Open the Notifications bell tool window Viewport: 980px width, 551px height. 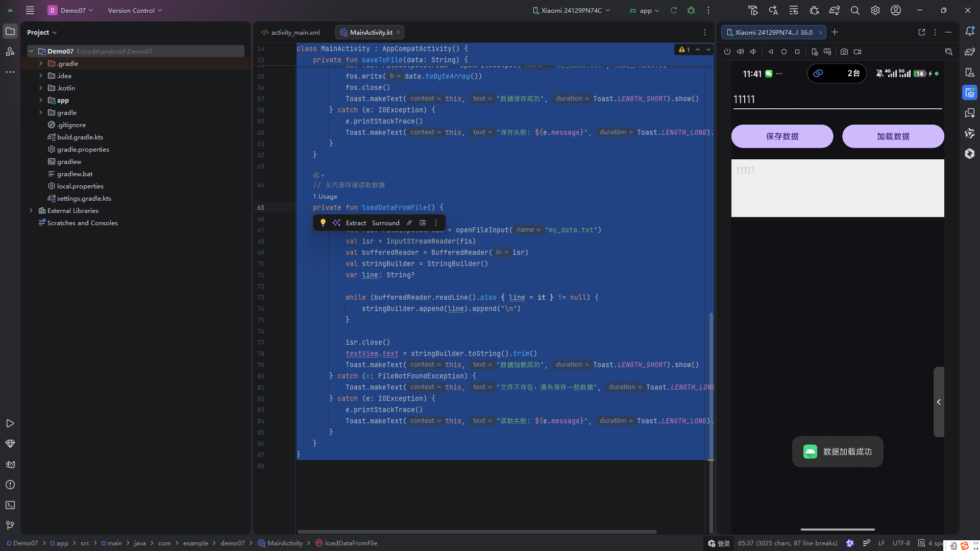(x=970, y=31)
